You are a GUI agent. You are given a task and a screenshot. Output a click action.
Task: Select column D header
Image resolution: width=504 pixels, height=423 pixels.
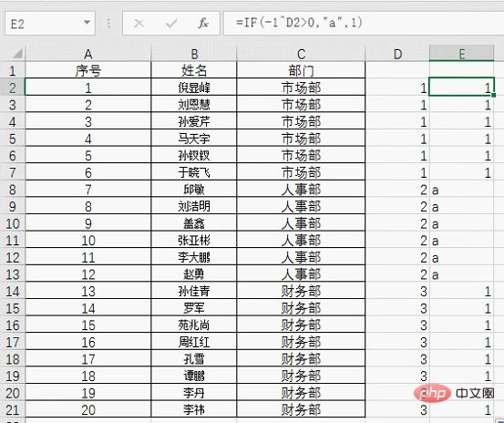click(397, 54)
